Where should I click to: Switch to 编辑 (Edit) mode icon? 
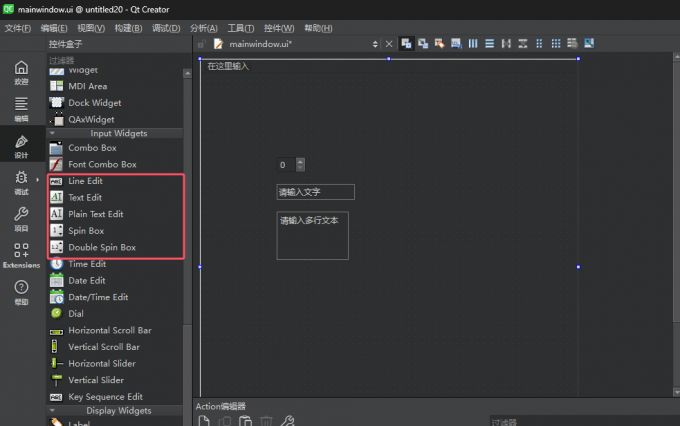click(21, 108)
